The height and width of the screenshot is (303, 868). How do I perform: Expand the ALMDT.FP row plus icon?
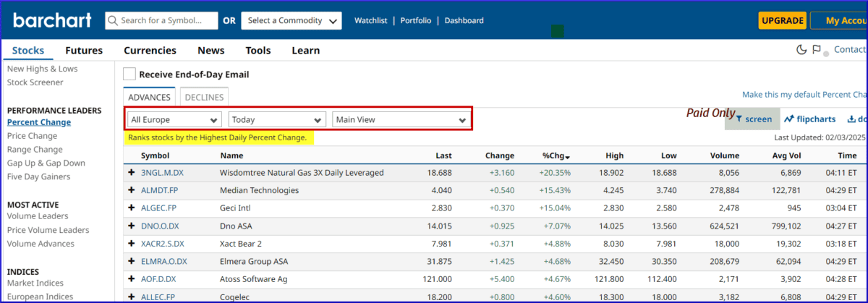132,190
